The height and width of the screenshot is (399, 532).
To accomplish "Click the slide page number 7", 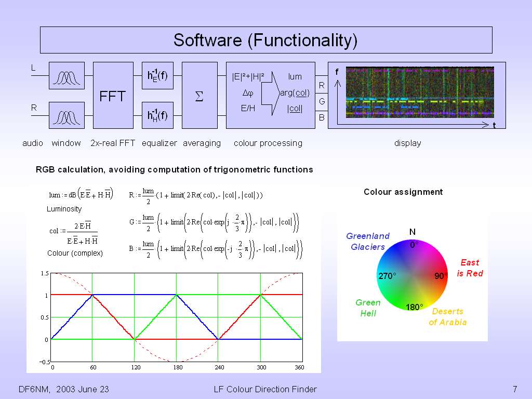I will tap(514, 389).
